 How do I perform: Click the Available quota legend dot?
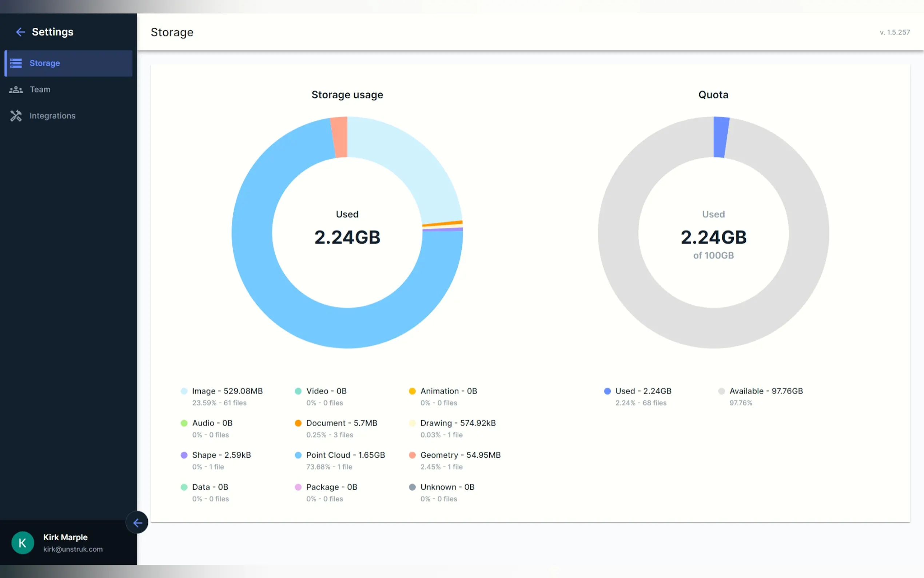point(721,391)
